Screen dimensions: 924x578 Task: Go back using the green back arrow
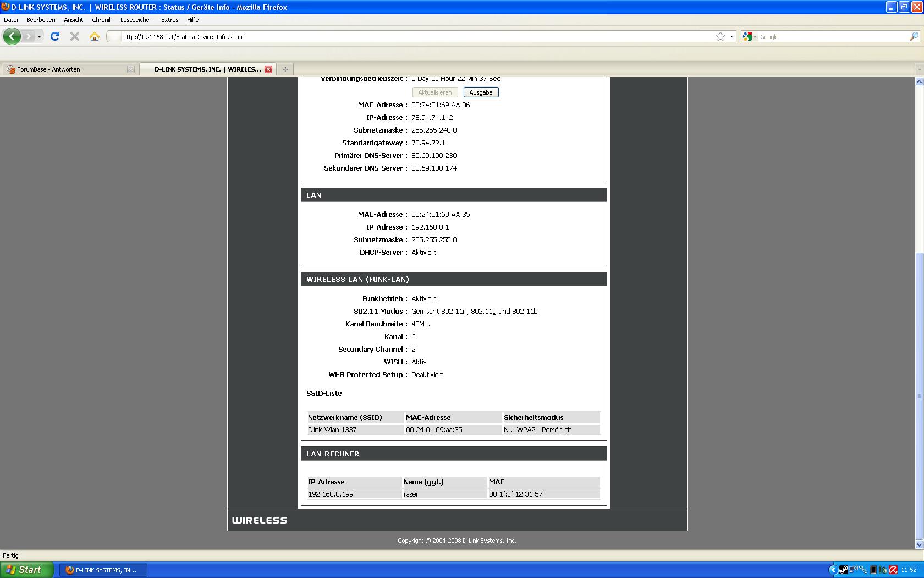[12, 36]
